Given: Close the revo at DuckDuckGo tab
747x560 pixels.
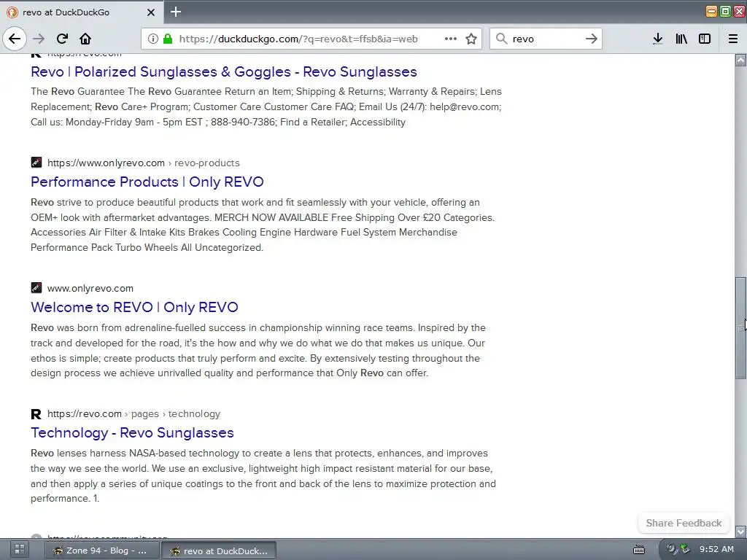Looking at the screenshot, I should (151, 12).
